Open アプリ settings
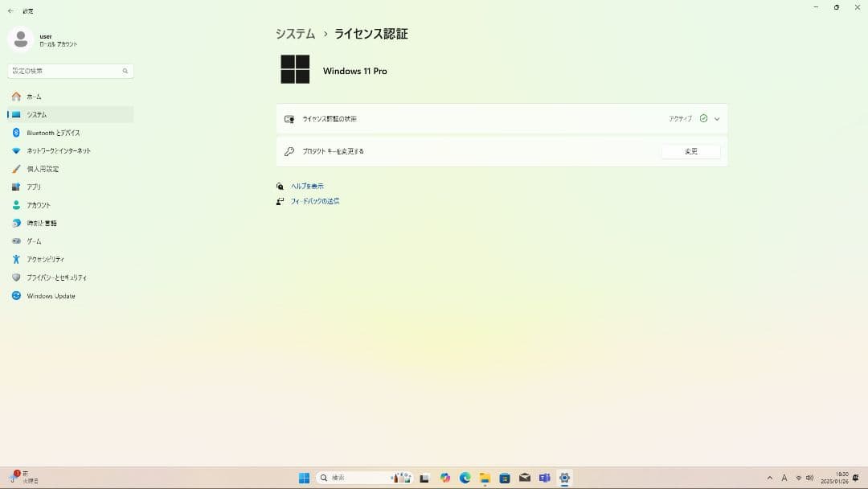The image size is (868, 489). click(x=36, y=187)
